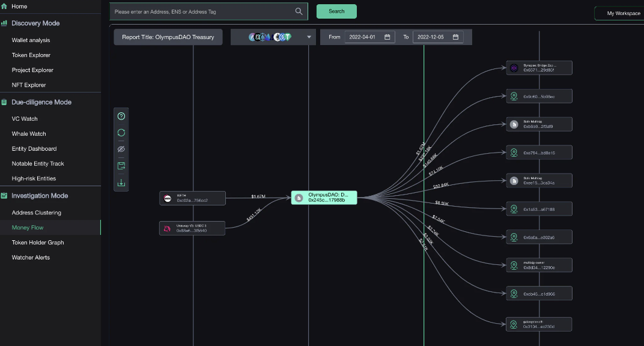The width and height of the screenshot is (644, 346).
Task: Click the search magnifier icon
Action: (x=299, y=11)
